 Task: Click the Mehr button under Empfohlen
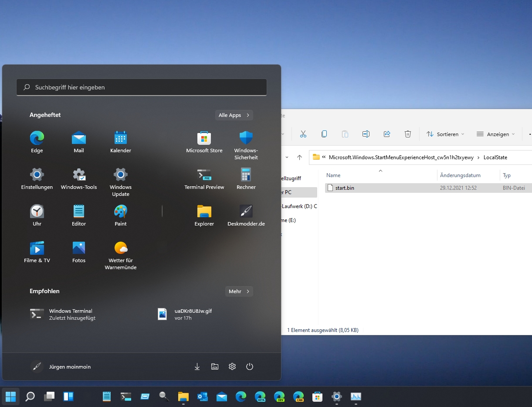(x=239, y=291)
